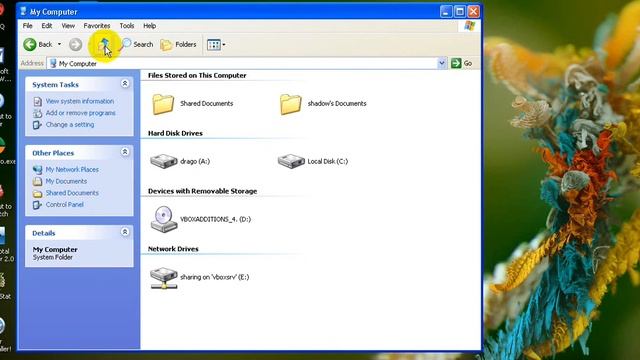
Task: Click the Files Stored on This Computer heading
Action: pyautogui.click(x=197, y=76)
